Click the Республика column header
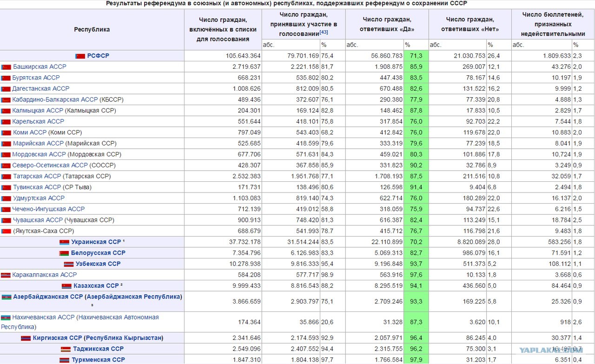The width and height of the screenshot is (595, 364). (92, 29)
